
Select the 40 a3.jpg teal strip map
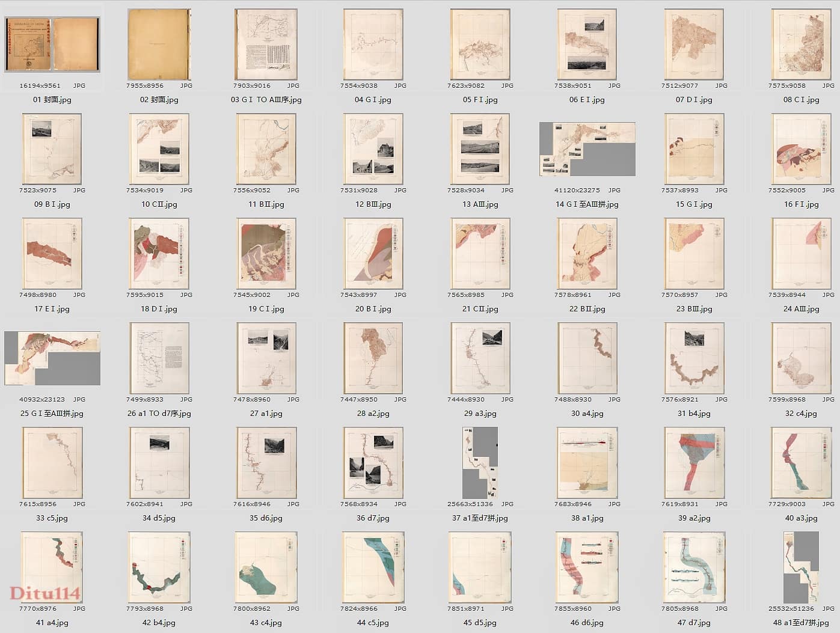click(801, 463)
